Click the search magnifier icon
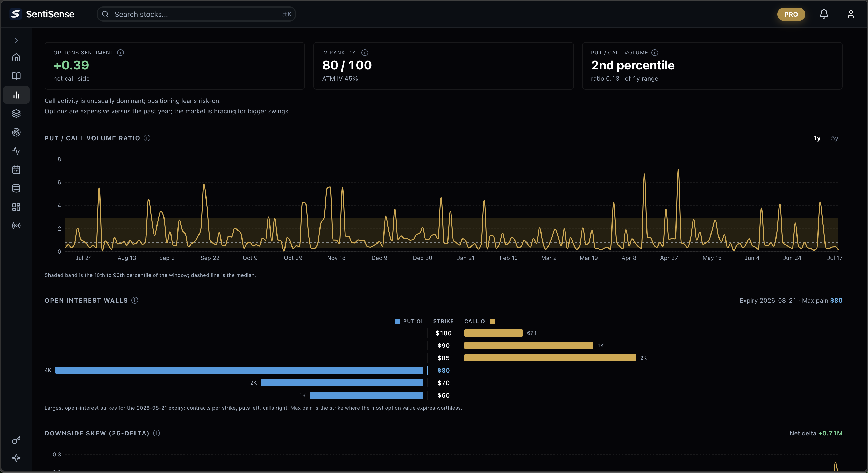 point(105,14)
